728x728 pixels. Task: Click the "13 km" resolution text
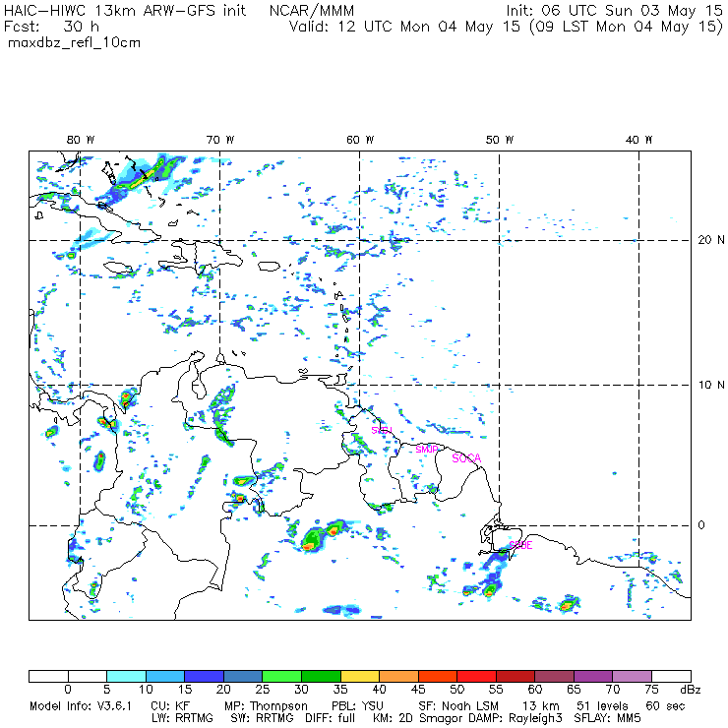[541, 706]
